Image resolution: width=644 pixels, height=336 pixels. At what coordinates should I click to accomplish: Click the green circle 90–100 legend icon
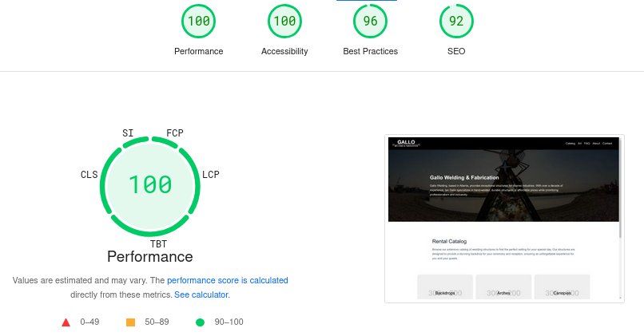pos(200,322)
